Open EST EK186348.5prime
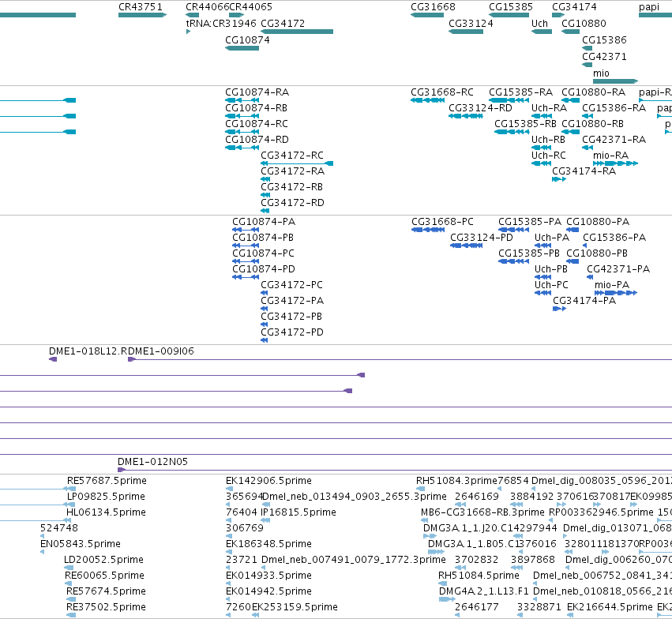Viewport: 672px width, 619px height. tap(229, 552)
